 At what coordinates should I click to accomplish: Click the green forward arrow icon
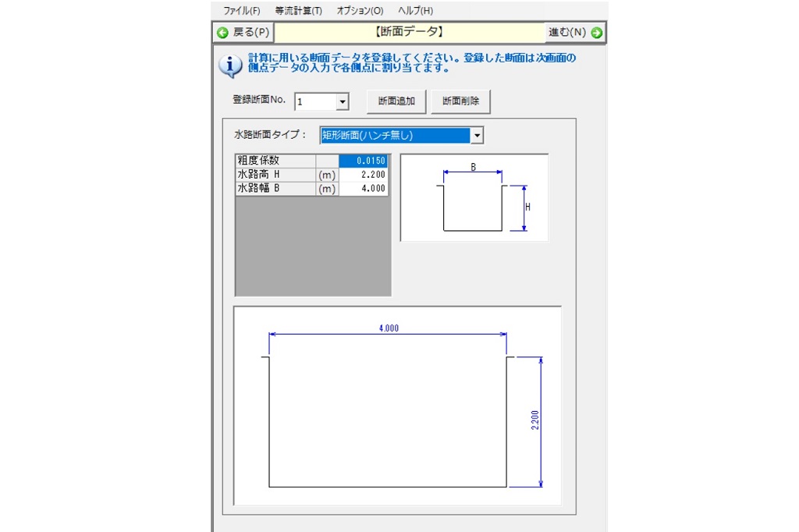click(596, 33)
